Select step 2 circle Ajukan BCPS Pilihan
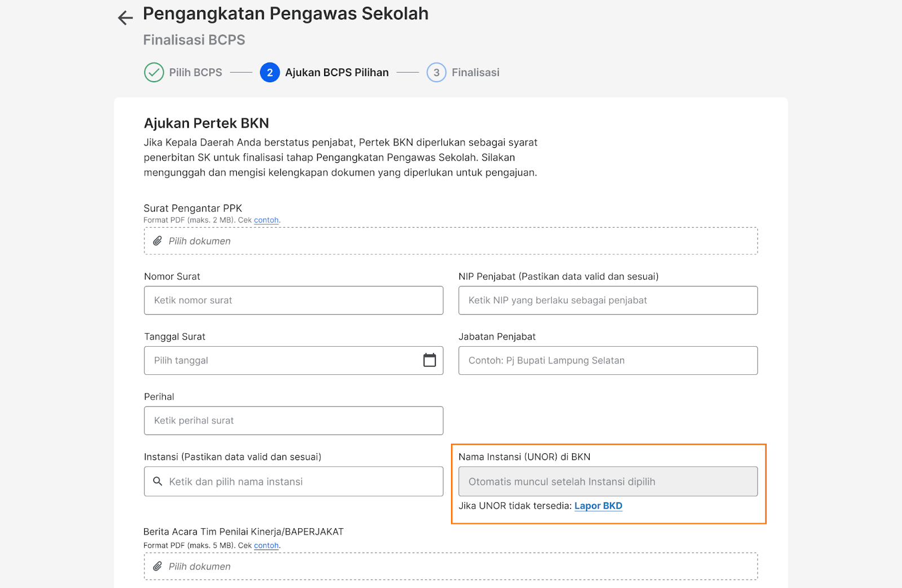Screen dimensions: 902x588 (269, 72)
